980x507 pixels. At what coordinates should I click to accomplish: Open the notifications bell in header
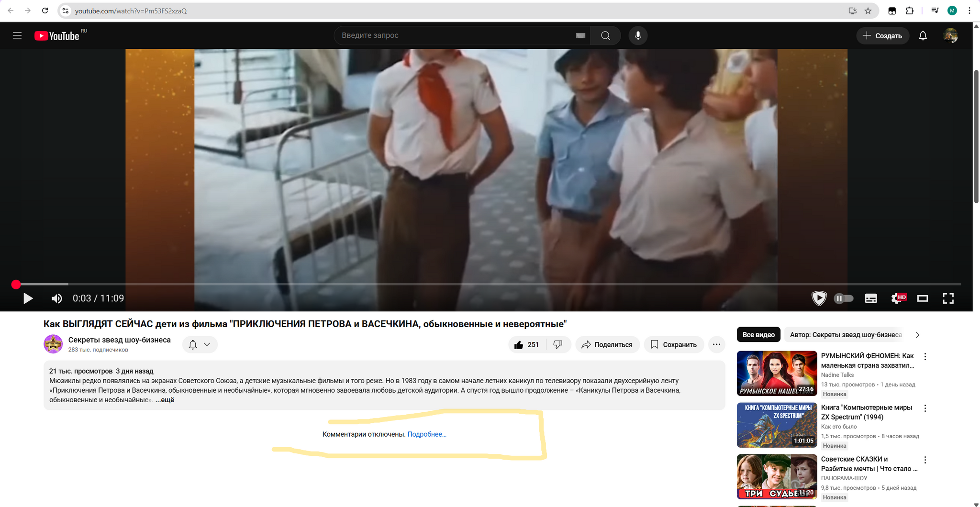[923, 35]
